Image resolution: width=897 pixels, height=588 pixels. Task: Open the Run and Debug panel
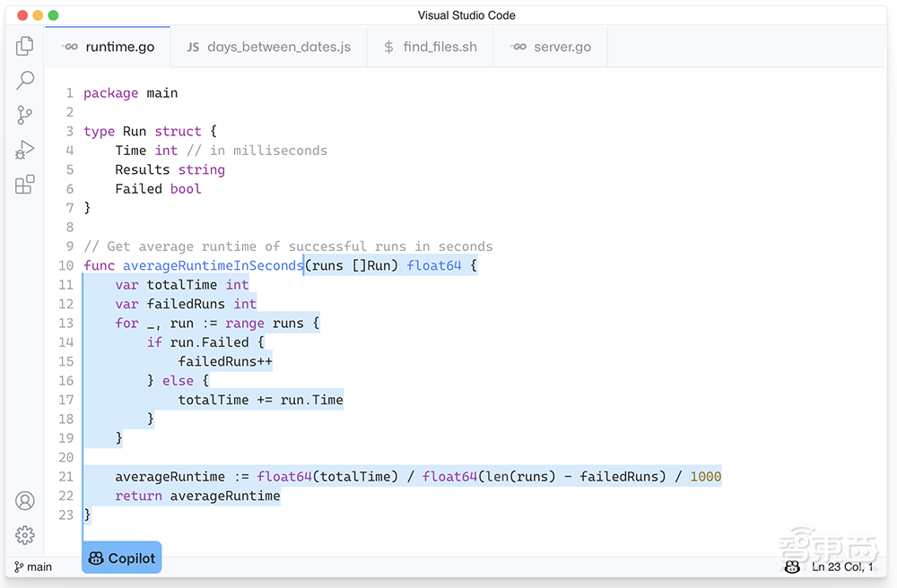24,150
